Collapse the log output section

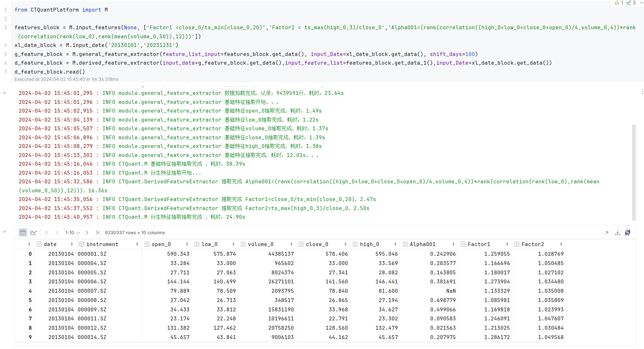click(x=5, y=93)
